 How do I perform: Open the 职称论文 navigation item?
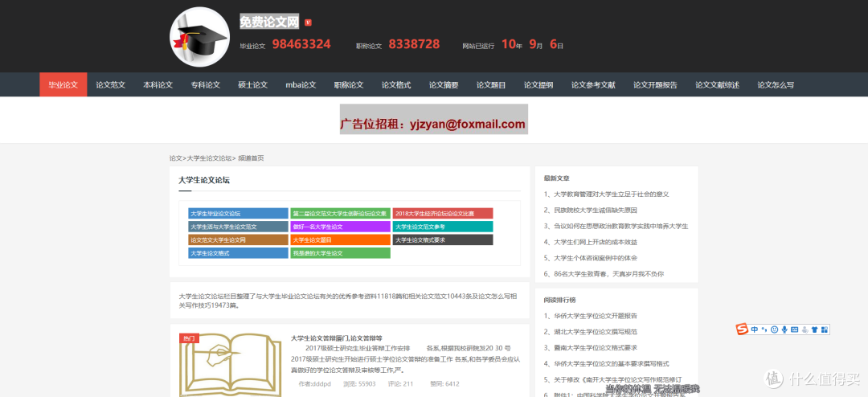click(349, 84)
